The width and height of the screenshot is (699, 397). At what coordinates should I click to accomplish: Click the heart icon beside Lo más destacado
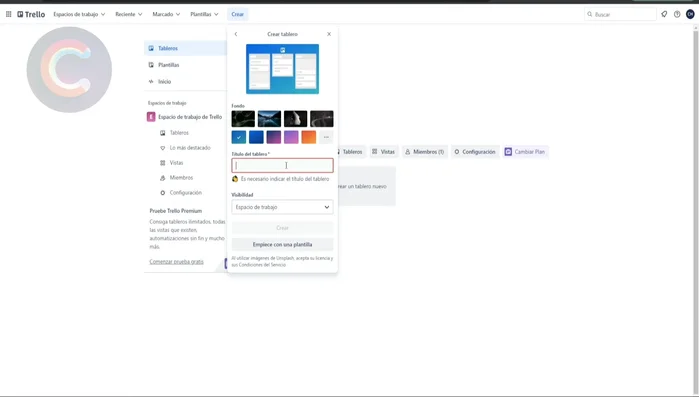163,148
